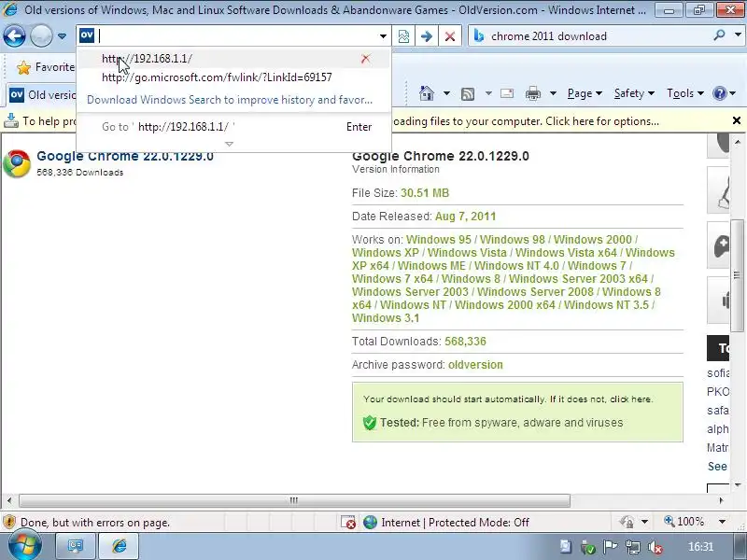Click the vertical scrollbar thumb
The image size is (747, 560).
coord(737,274)
